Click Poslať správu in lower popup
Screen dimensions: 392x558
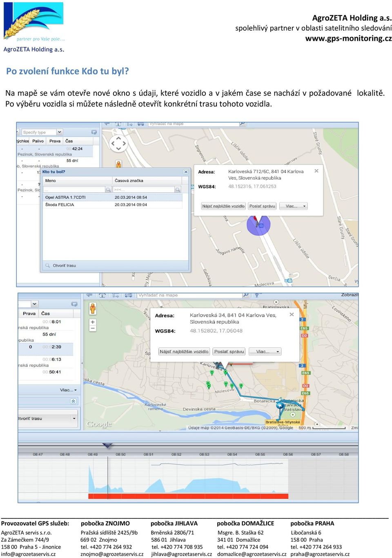point(229,351)
